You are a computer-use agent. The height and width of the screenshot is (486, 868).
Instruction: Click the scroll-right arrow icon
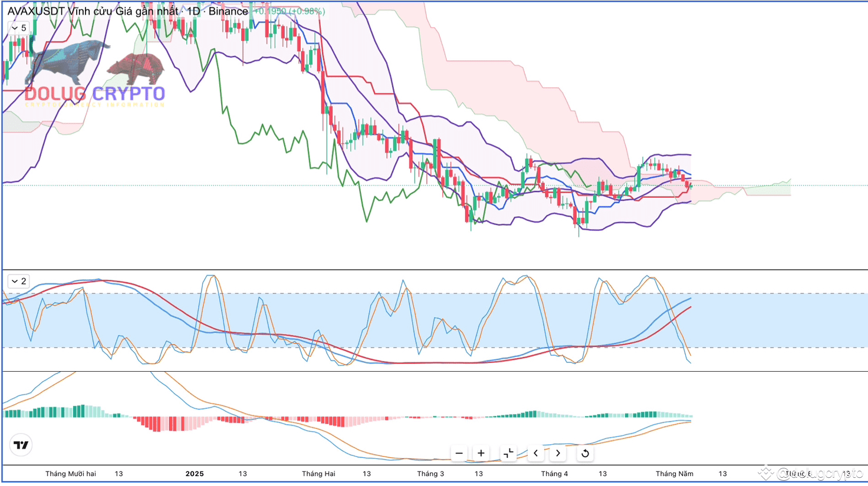(x=557, y=453)
